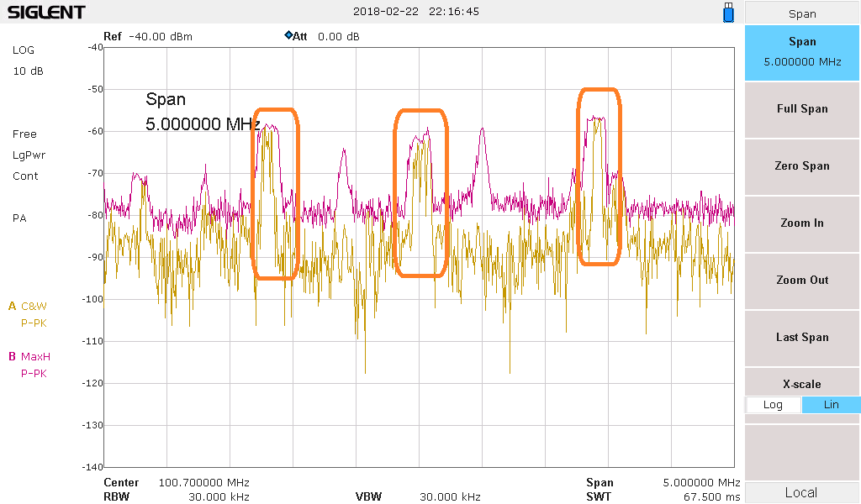Click the blue USB drive status icon
The image size is (861, 504).
coord(728,13)
